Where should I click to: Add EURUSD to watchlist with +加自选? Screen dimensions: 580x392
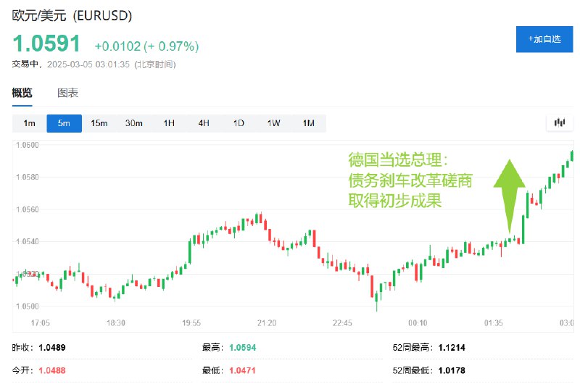coord(544,39)
